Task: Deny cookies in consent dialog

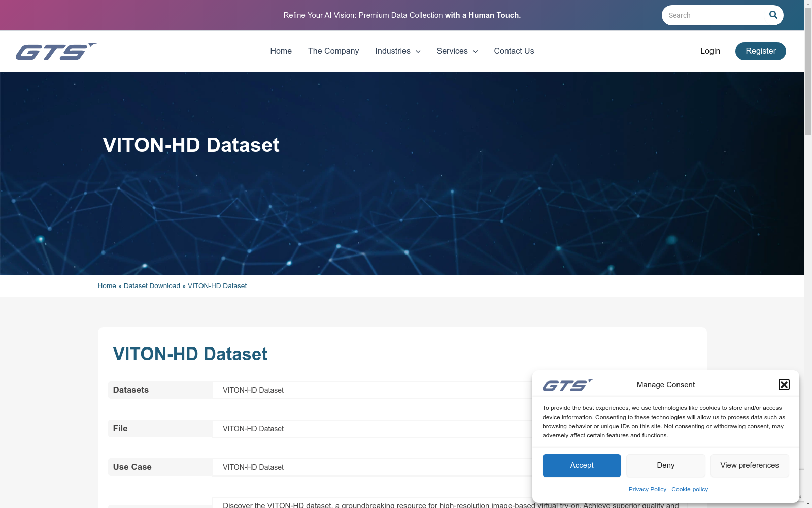Action: coord(665,465)
